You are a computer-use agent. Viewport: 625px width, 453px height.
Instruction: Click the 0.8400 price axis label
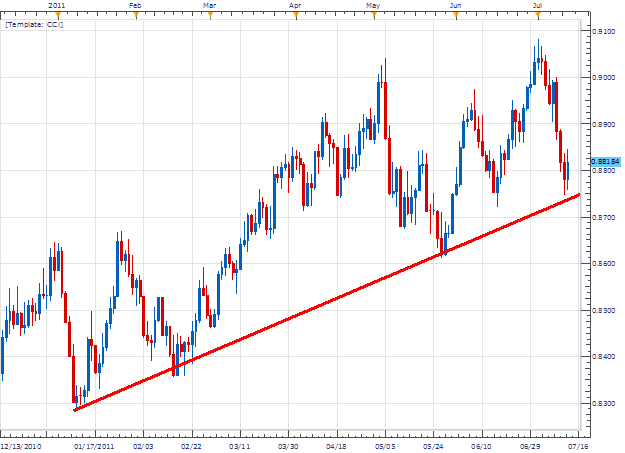coord(603,357)
